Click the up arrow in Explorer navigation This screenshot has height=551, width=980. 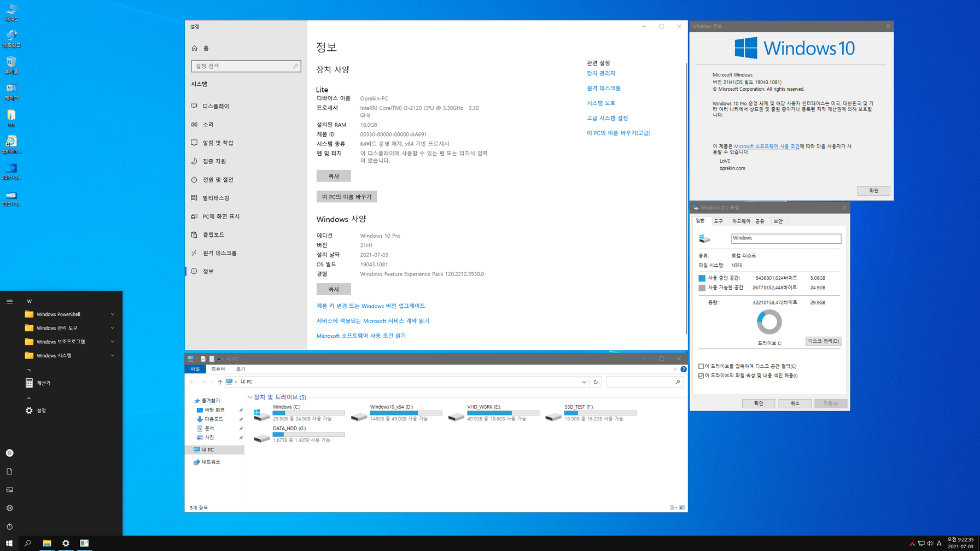tap(220, 382)
